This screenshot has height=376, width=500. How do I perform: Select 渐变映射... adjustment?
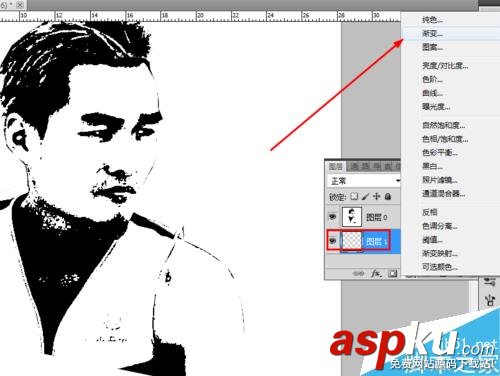tap(440, 253)
